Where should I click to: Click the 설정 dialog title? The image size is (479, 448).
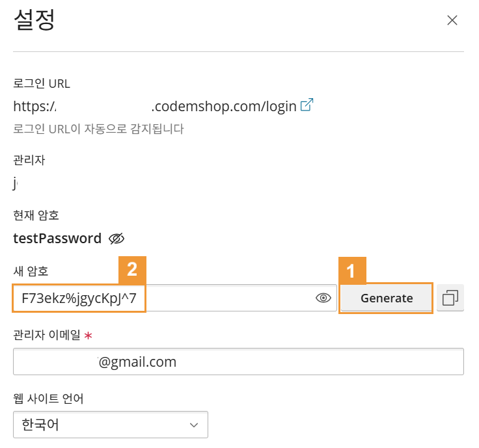[x=34, y=20]
